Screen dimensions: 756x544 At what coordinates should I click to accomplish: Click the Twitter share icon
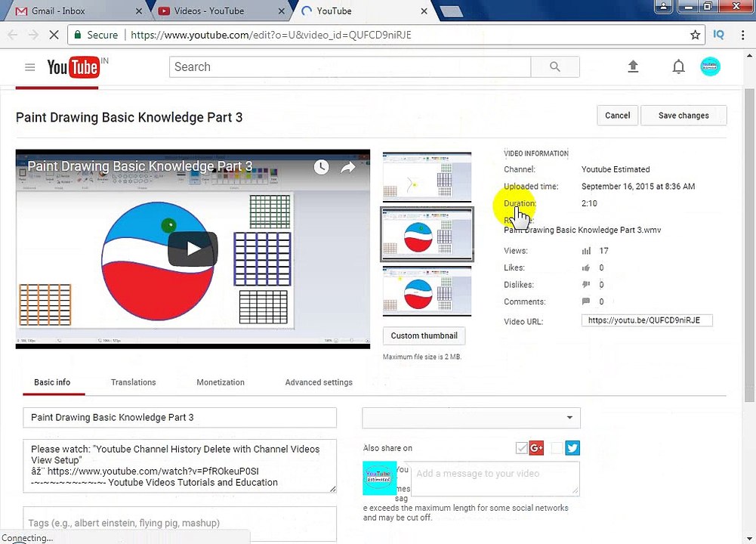pyautogui.click(x=572, y=448)
